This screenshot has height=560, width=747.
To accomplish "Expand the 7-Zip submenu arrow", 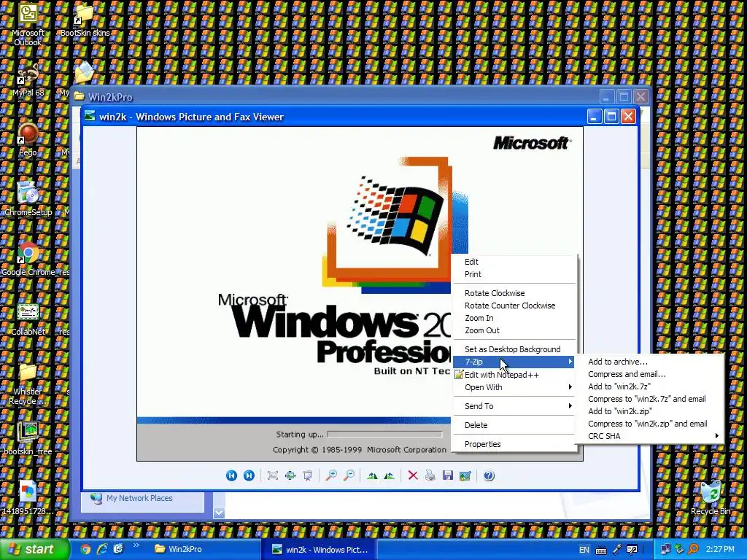I will [570, 362].
